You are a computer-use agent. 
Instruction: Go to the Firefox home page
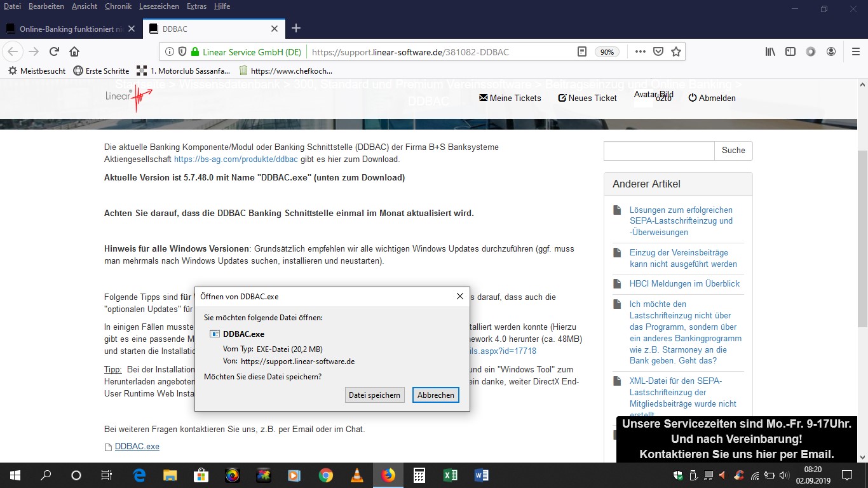pyautogui.click(x=74, y=51)
